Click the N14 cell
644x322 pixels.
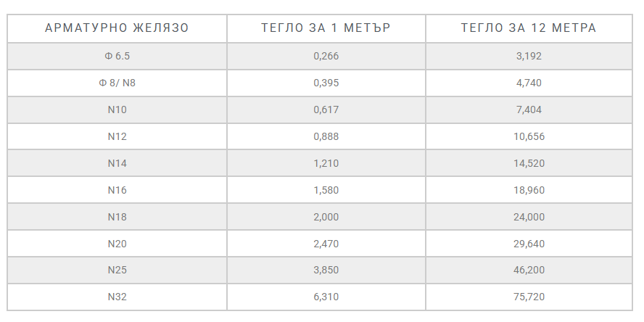click(x=117, y=163)
